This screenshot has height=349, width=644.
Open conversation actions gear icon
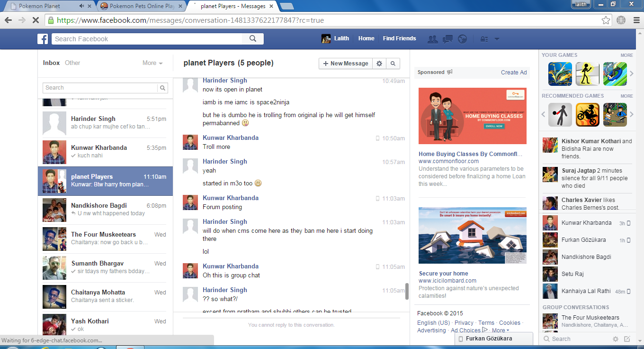pos(379,64)
